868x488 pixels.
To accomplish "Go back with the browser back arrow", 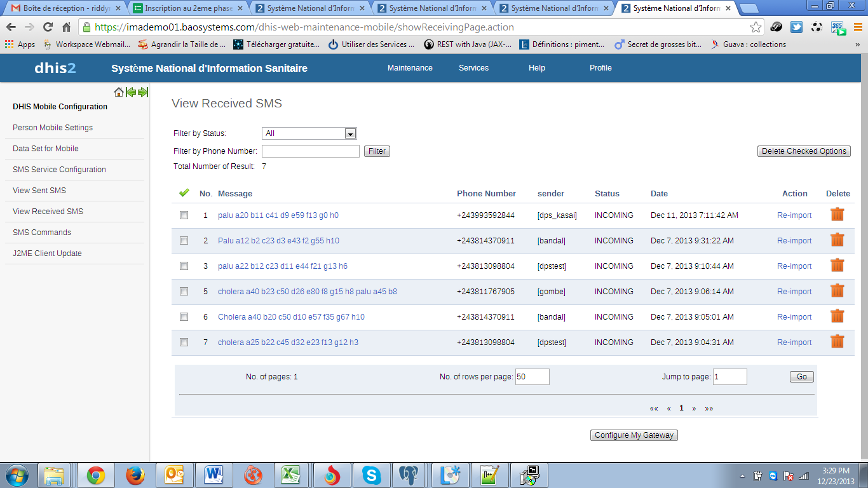I will [11, 27].
